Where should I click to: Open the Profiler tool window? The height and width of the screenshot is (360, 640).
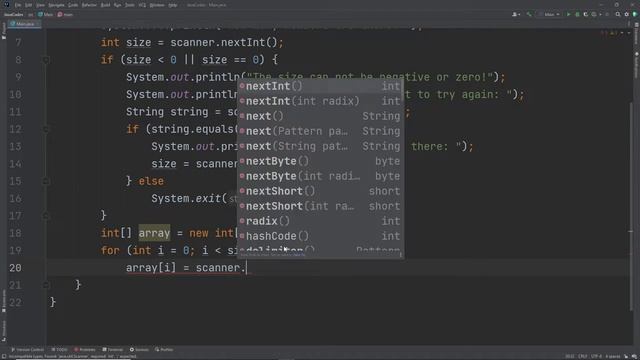pyautogui.click(x=164, y=350)
